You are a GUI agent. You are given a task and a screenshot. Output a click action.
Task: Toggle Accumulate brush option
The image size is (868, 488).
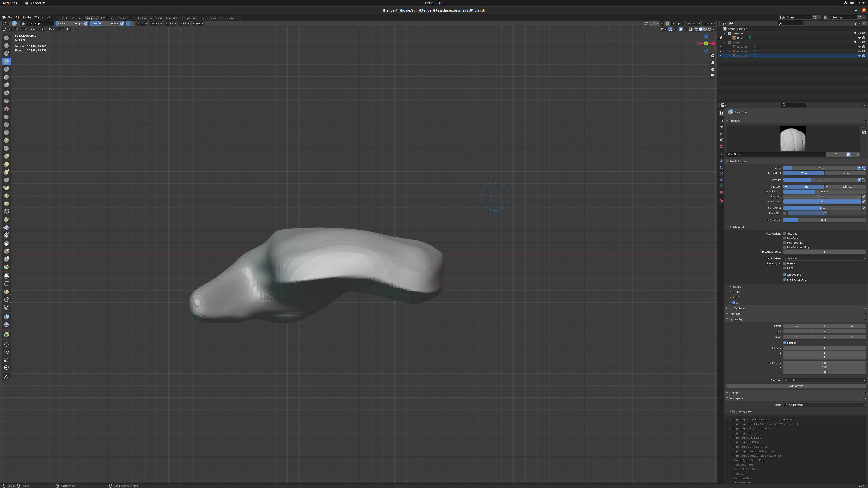pos(785,274)
